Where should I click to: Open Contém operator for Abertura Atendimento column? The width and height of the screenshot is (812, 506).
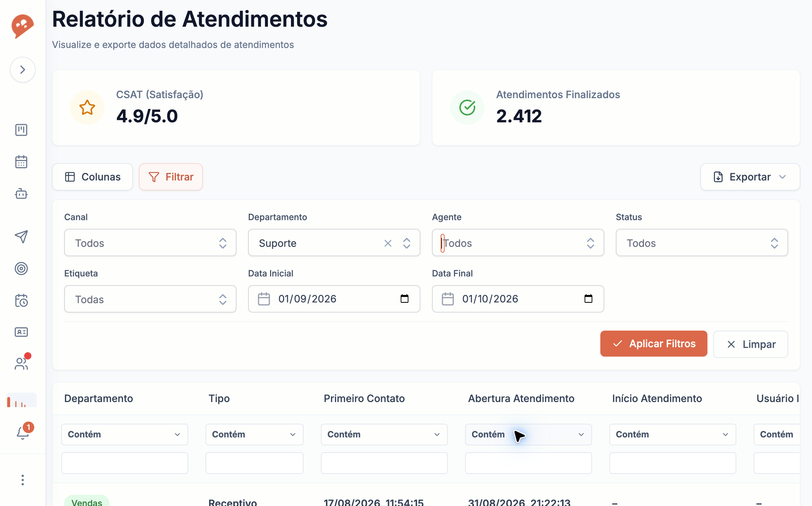point(529,435)
